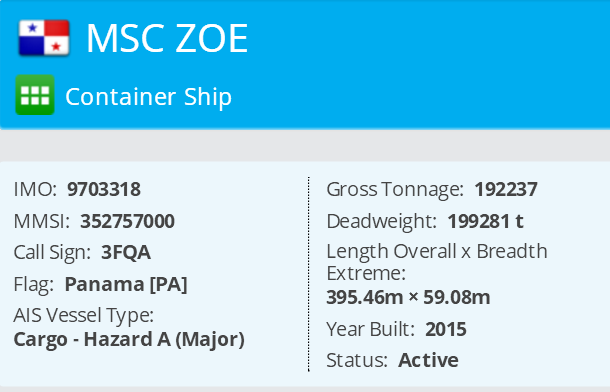610x392 pixels.
Task: Click the Length Overall x Breadth Extreme label
Action: pyautogui.click(x=437, y=262)
